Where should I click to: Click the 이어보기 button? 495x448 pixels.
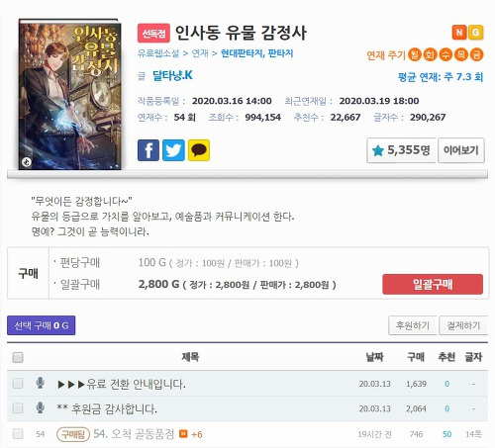461,150
